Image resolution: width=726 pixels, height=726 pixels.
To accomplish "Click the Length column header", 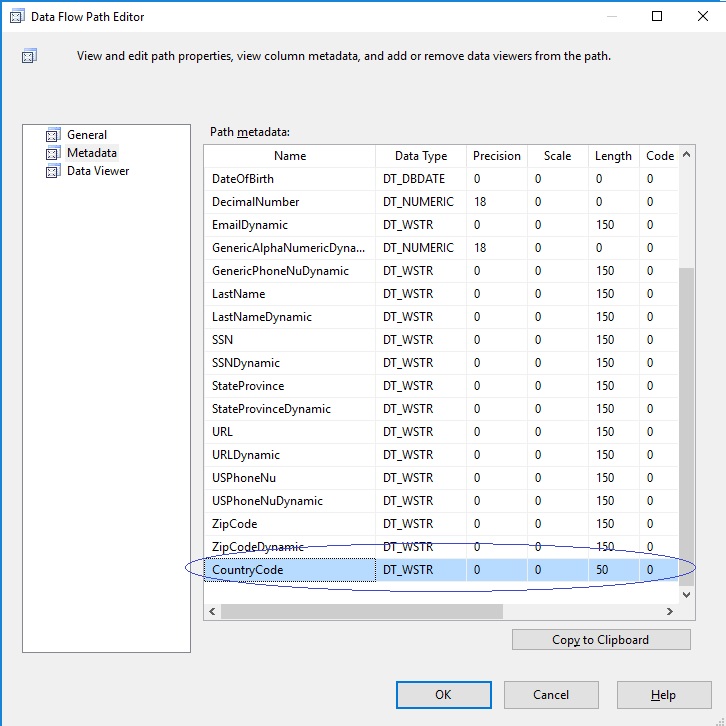I will pyautogui.click(x=613, y=156).
